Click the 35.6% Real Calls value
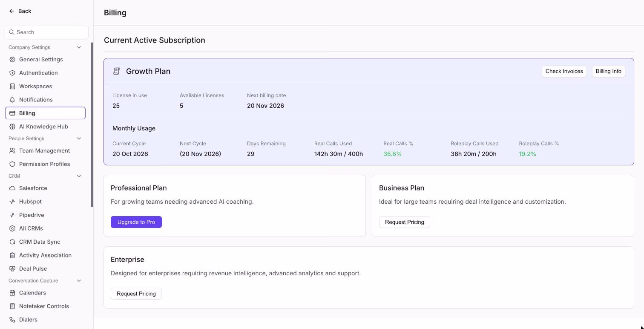The width and height of the screenshot is (644, 329). 392,154
